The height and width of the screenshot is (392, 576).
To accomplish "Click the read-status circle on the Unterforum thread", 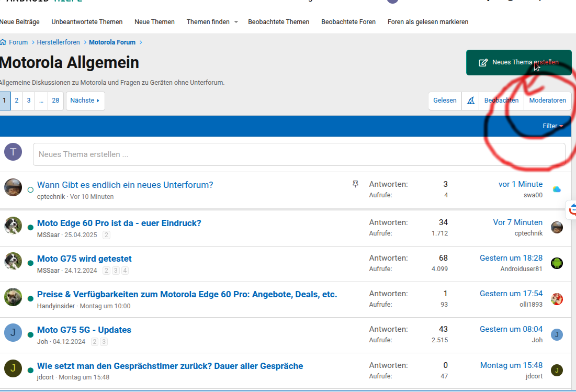I will coord(30,190).
